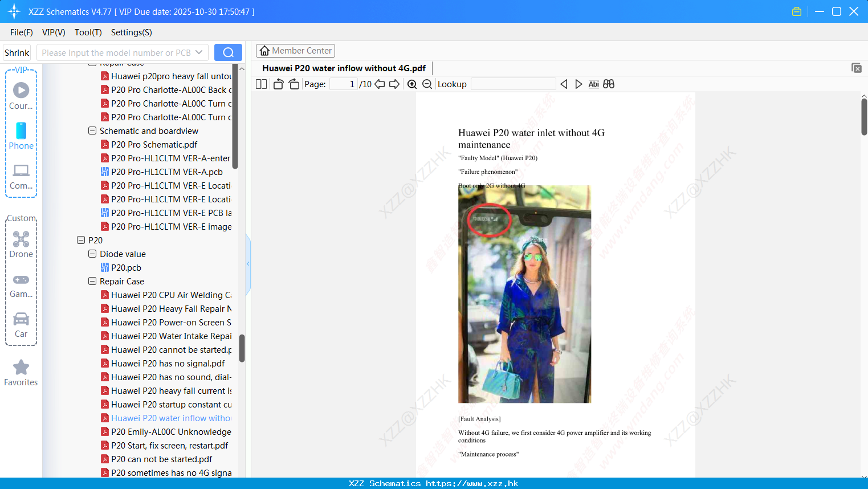Screen dimensions: 868x489
Task: Rotate page clockwise
Action: pos(294,84)
